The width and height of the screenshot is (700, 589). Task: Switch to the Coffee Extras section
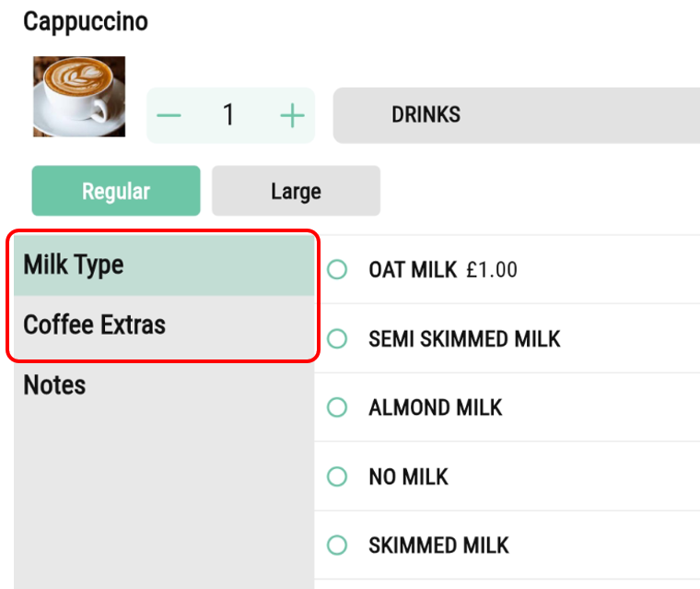[164, 325]
